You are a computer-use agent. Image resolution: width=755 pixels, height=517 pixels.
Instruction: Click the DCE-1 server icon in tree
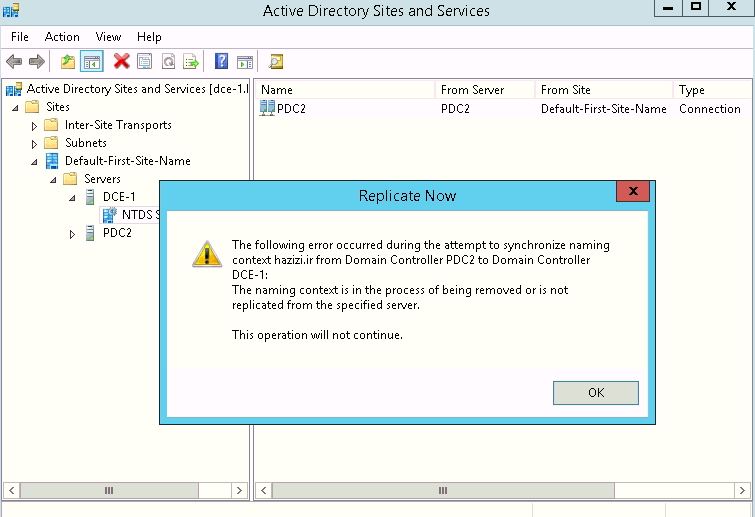coord(90,197)
